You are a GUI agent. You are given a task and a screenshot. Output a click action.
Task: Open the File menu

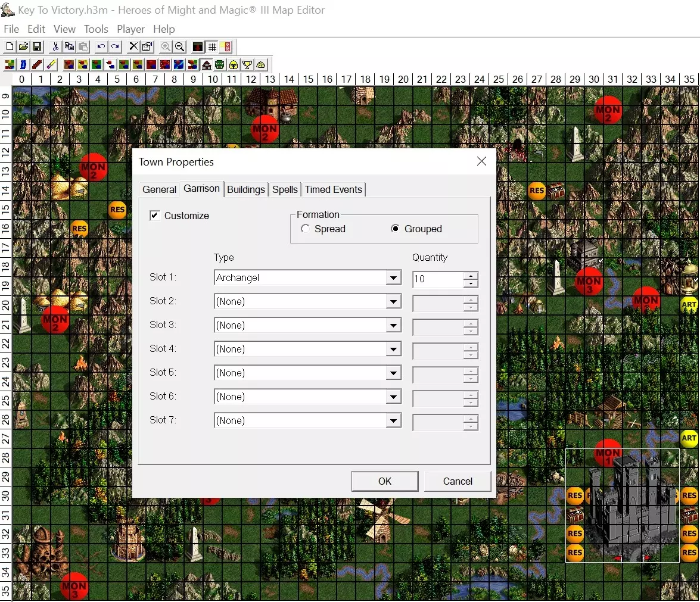point(11,29)
